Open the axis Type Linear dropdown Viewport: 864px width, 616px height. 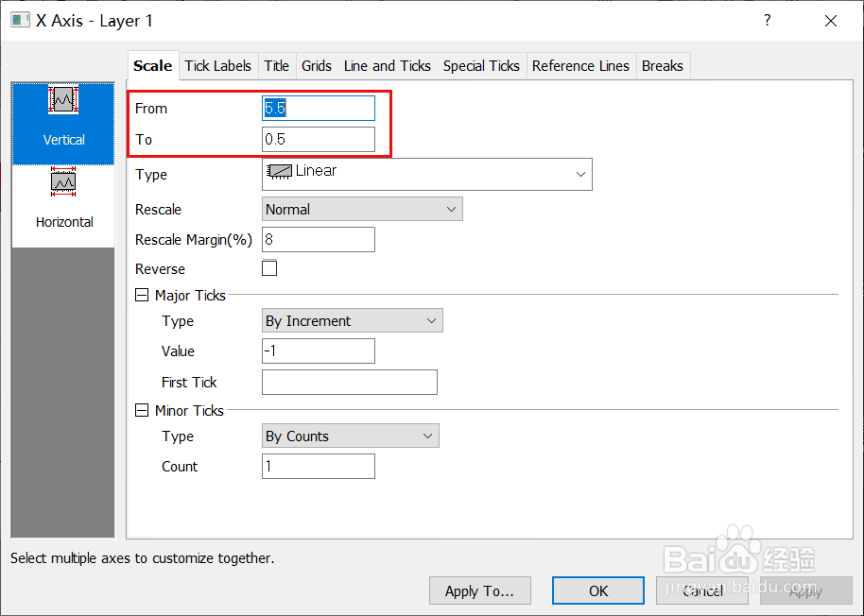coord(426,174)
